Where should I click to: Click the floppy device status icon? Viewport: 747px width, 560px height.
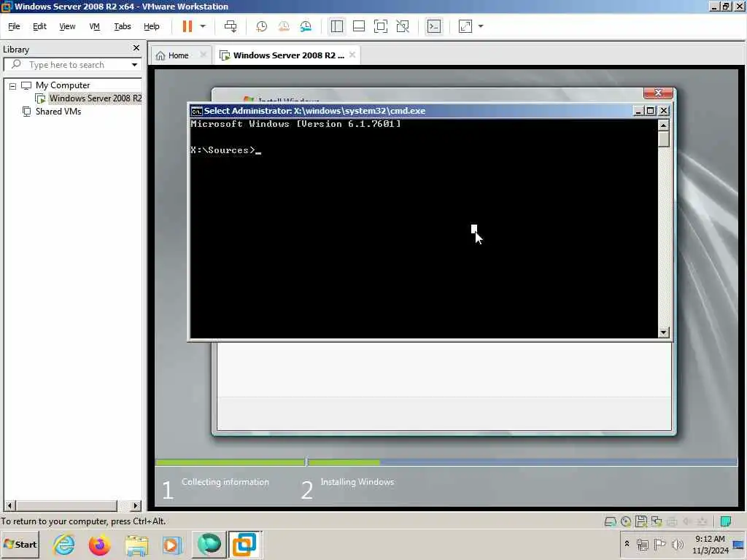click(x=641, y=521)
